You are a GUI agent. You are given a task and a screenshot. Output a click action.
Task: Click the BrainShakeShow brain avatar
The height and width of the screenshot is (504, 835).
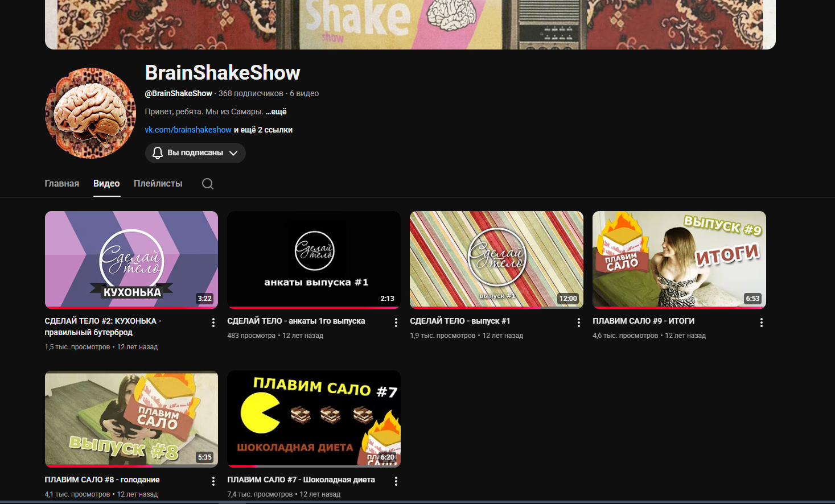tap(91, 113)
